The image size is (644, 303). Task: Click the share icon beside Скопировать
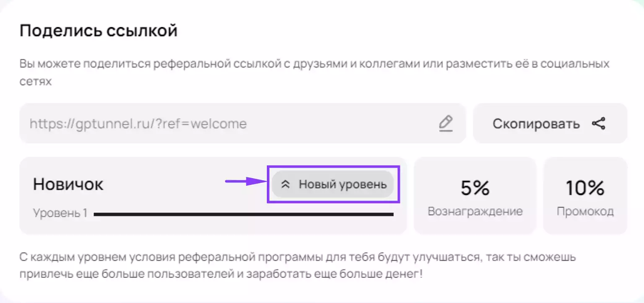pyautogui.click(x=599, y=124)
